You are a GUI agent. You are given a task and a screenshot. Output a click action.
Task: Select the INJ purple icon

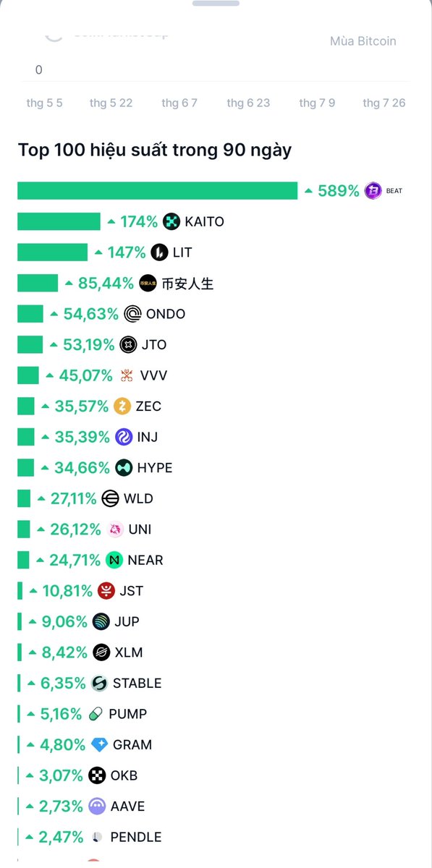coord(124,437)
